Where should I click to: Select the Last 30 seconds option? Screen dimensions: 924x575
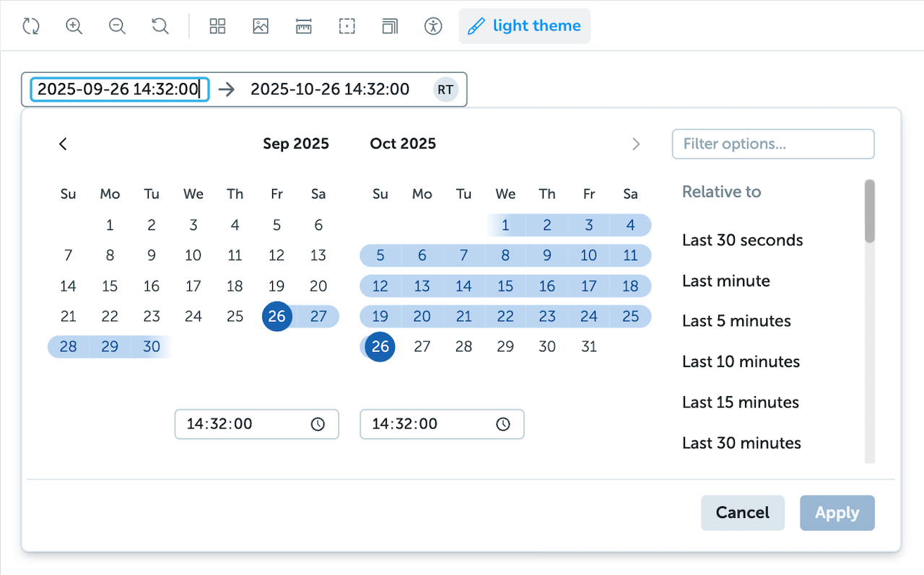point(742,240)
